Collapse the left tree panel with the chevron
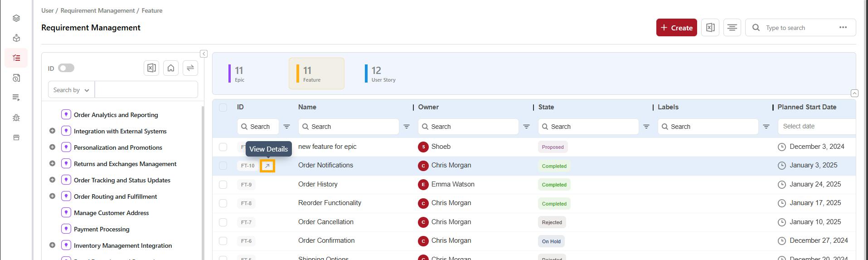 point(204,54)
